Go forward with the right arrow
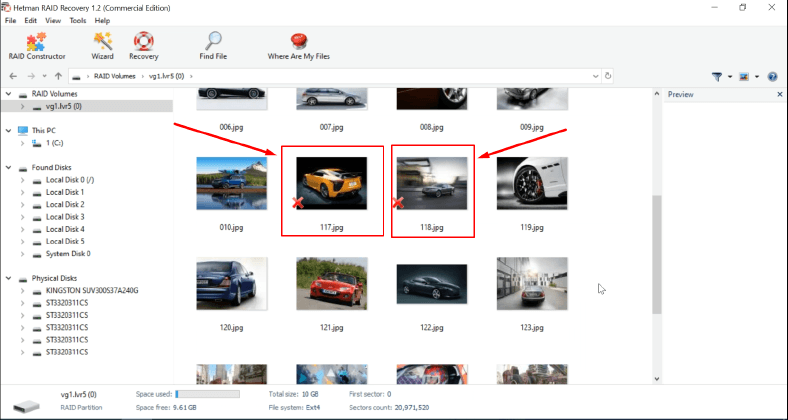 click(31, 76)
